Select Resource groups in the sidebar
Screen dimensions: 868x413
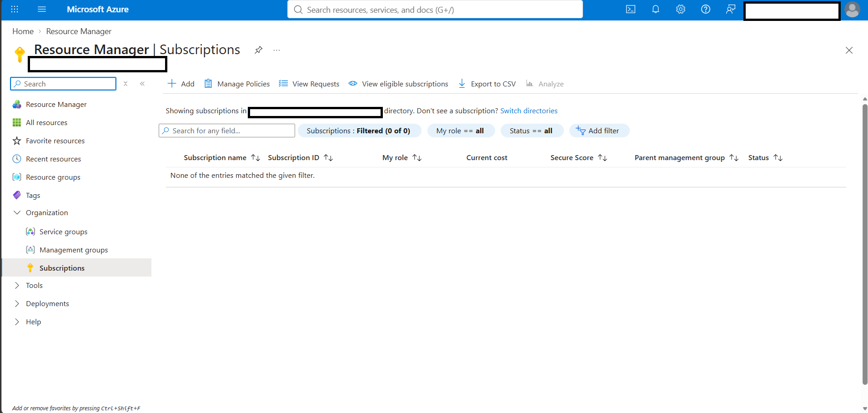pos(53,177)
